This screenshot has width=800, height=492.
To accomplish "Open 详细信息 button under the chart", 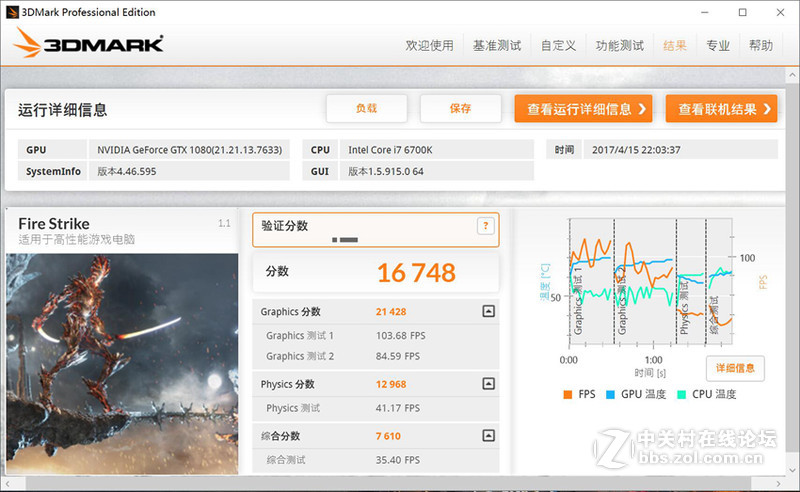I will click(735, 368).
